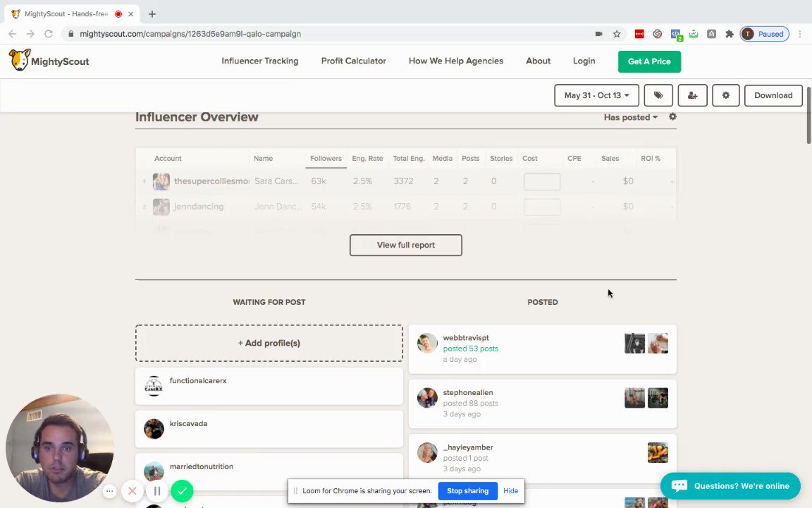
Task: Open a new browser tab
Action: (x=152, y=14)
